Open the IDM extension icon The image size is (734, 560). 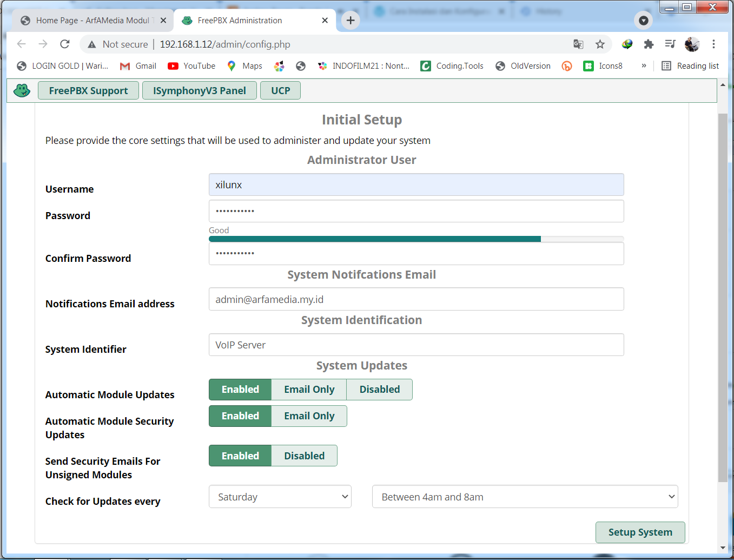click(627, 44)
